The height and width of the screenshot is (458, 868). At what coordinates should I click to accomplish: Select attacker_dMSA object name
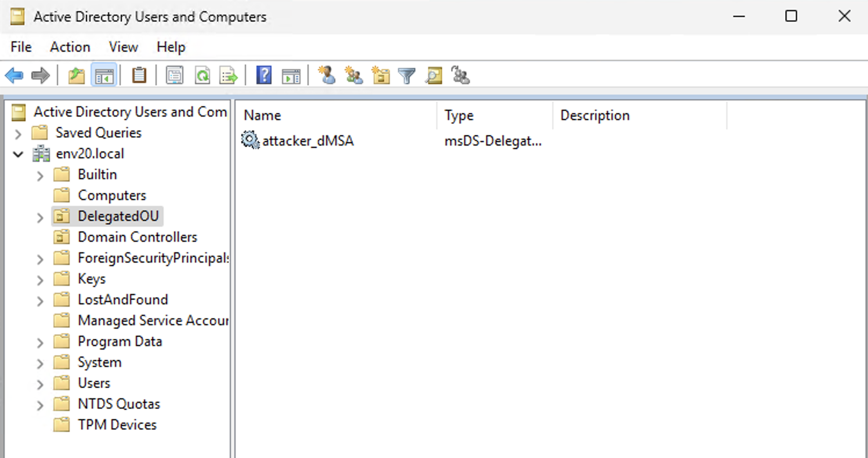(x=308, y=141)
